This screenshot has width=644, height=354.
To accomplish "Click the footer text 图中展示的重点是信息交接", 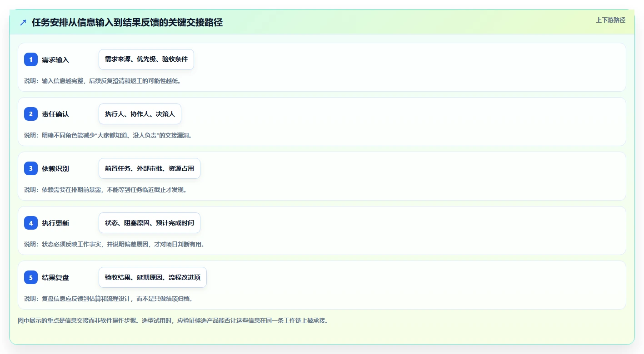I will [173, 320].
